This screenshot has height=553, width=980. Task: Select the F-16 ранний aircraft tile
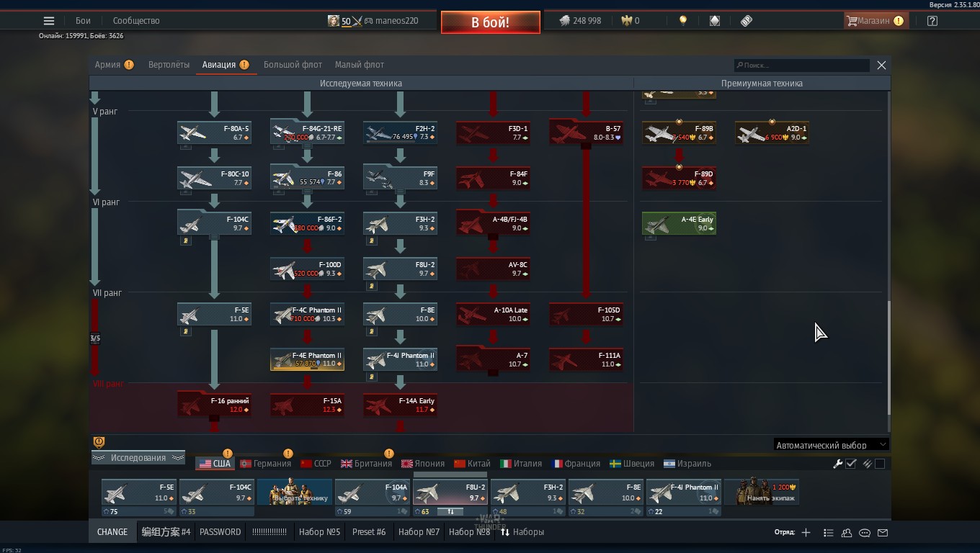(x=214, y=405)
